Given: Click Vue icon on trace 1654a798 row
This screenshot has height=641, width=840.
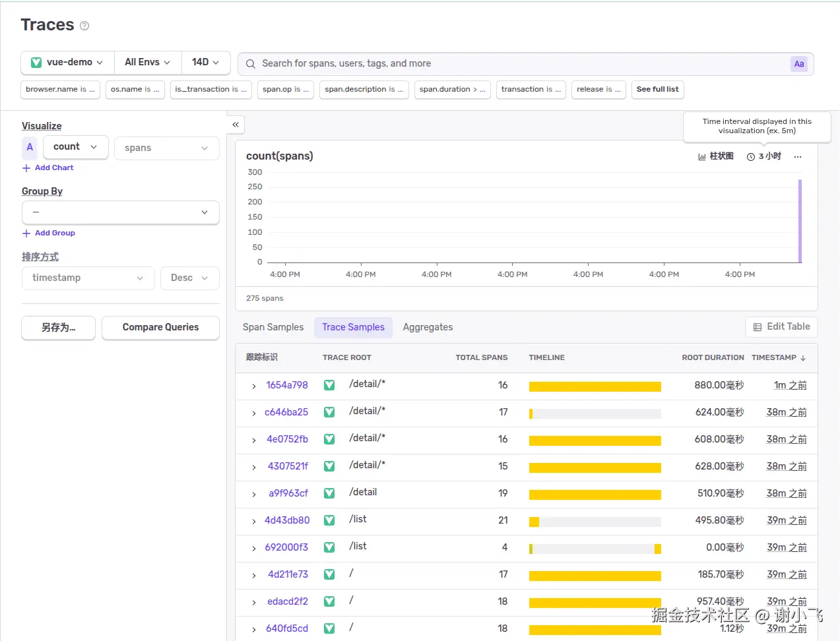Looking at the screenshot, I should pos(329,385).
